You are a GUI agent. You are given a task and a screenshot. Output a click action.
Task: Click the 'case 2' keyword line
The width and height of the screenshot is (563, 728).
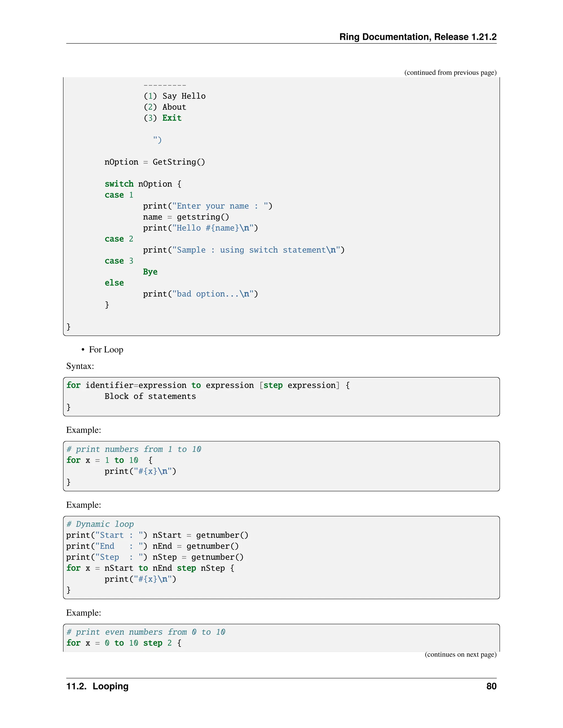tap(119, 239)
